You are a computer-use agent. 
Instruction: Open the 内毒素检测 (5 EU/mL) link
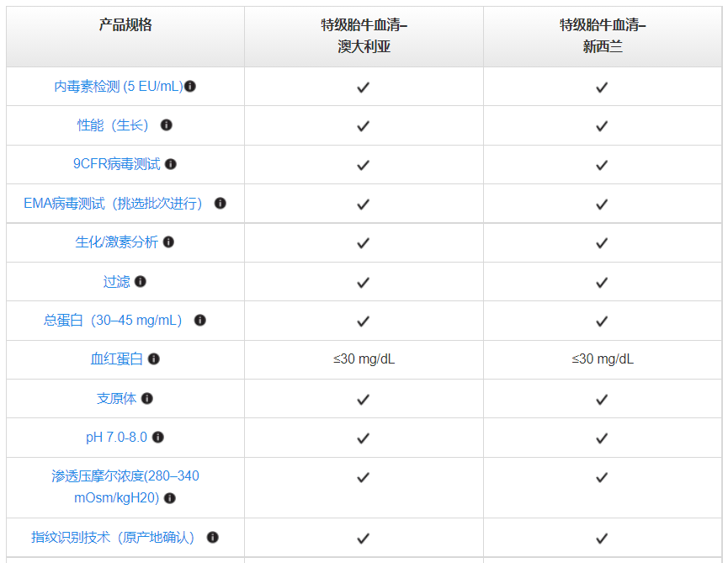[119, 87]
